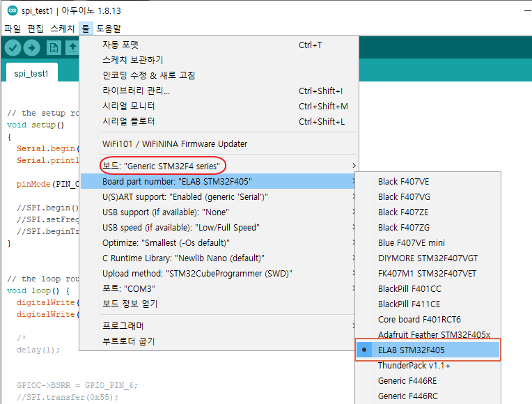Select FK407M1 STM32F407VET board
532x404 pixels.
428,273
